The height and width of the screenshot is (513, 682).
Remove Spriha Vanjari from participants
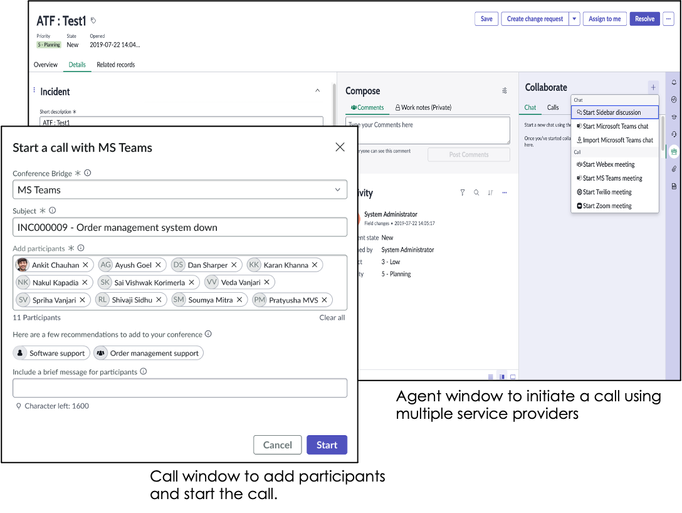pyautogui.click(x=82, y=300)
